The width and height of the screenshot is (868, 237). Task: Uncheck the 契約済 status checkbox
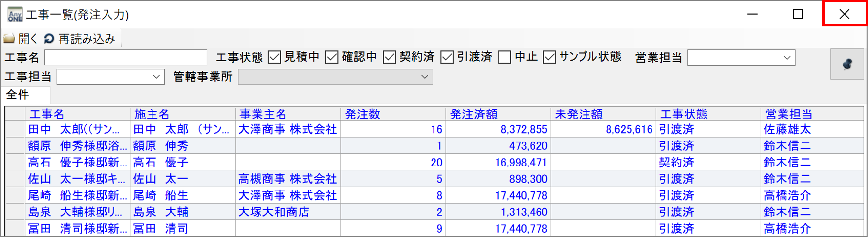click(x=390, y=57)
